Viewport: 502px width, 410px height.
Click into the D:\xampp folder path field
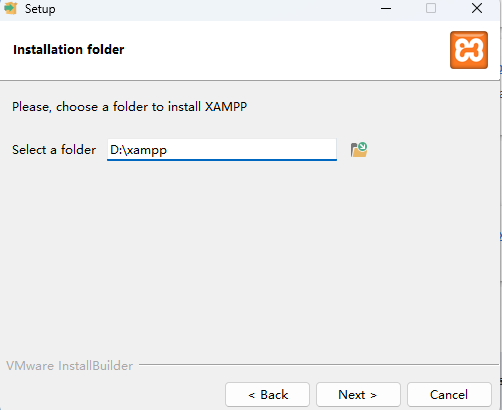(x=222, y=150)
